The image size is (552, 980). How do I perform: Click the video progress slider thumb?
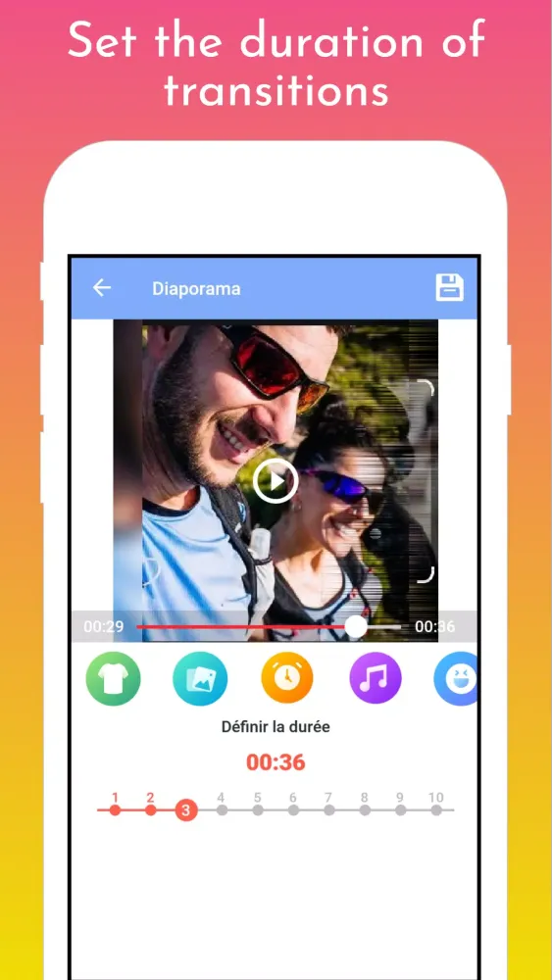pyautogui.click(x=356, y=626)
